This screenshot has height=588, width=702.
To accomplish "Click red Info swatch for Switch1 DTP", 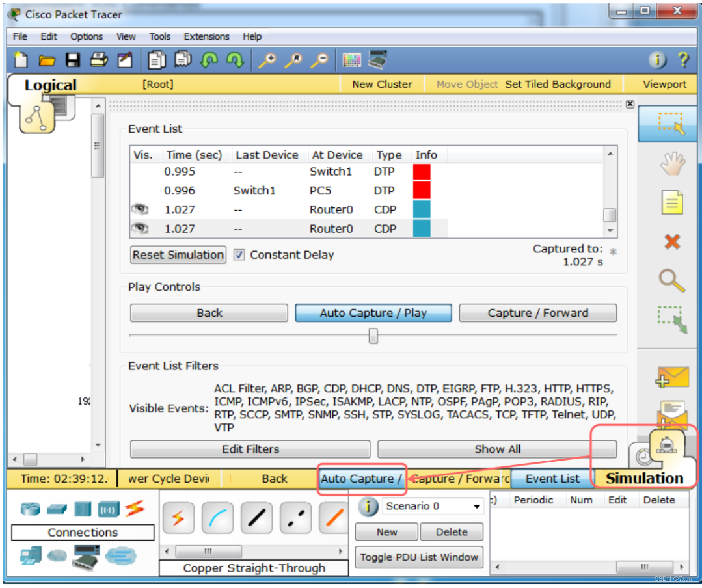I will (422, 171).
